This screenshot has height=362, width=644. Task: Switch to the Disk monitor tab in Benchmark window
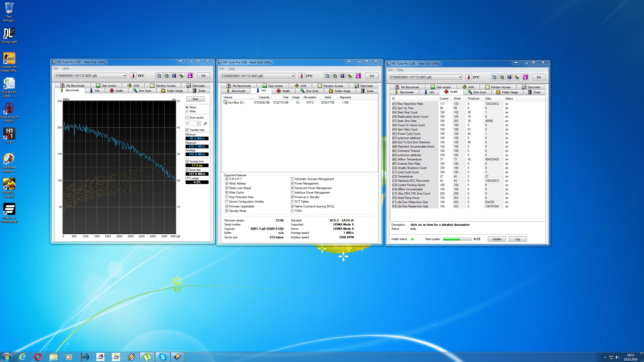coord(106,86)
